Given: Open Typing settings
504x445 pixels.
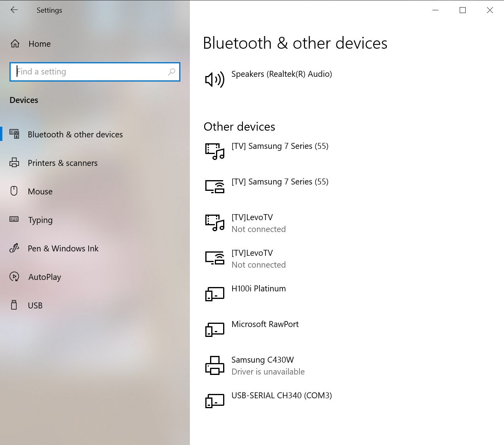Looking at the screenshot, I should (40, 220).
